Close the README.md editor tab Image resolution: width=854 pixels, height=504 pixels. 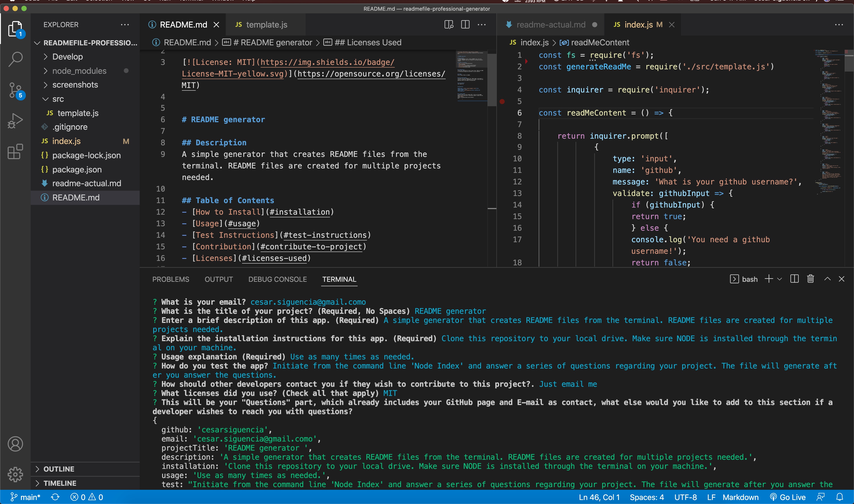pos(216,25)
